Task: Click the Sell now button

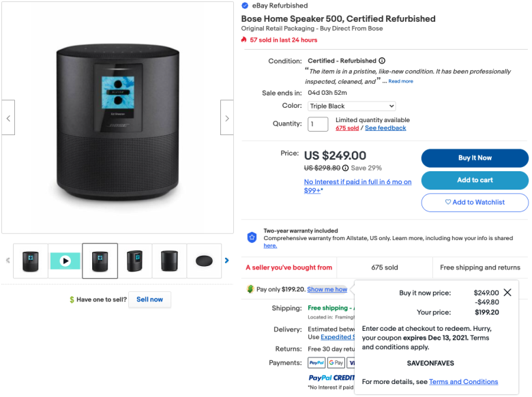Action: pos(149,299)
